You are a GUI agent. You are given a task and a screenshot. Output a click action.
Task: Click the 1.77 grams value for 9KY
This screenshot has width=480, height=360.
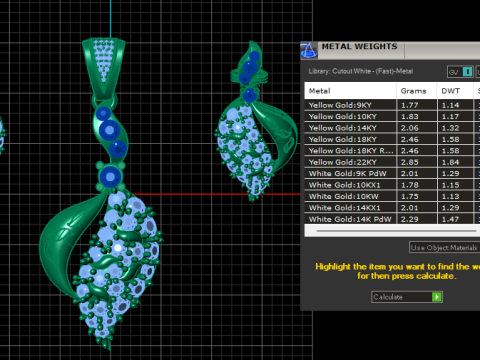point(409,105)
